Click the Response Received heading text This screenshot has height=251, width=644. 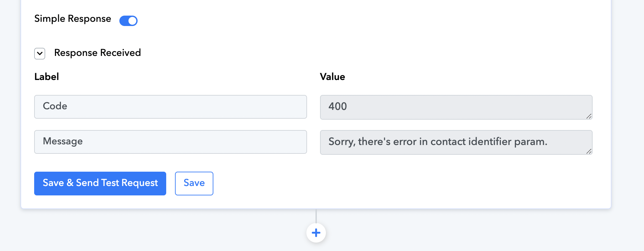pos(98,53)
